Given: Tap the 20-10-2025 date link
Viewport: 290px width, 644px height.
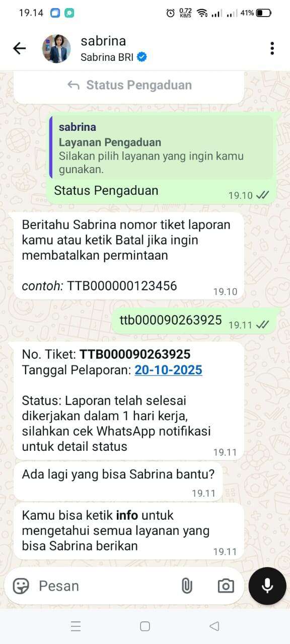Looking at the screenshot, I should click(168, 370).
